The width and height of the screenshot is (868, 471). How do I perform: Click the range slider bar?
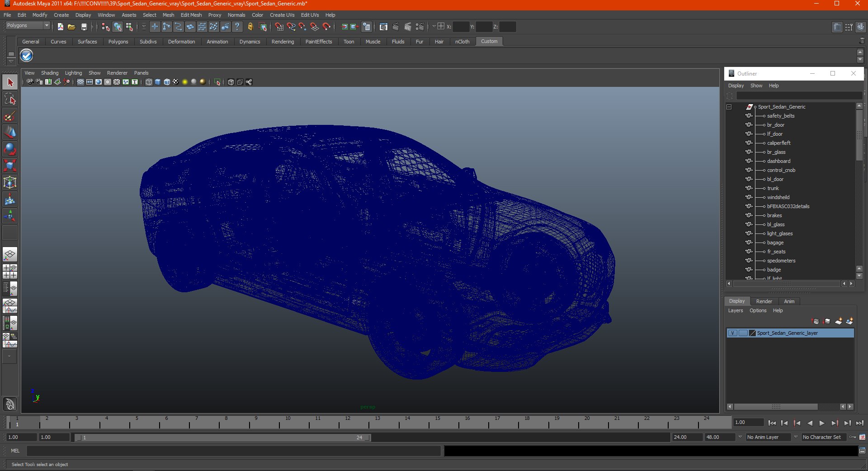223,438
